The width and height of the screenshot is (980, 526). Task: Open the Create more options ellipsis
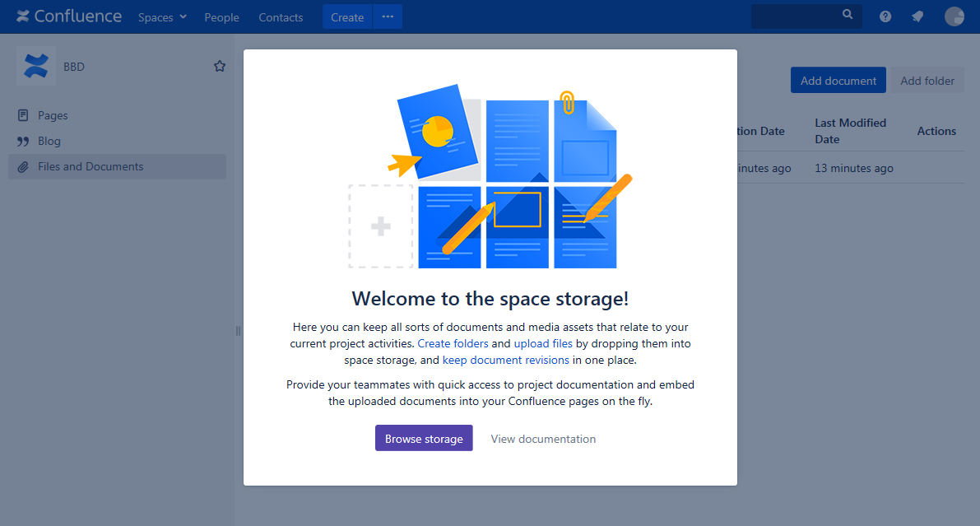(x=388, y=17)
